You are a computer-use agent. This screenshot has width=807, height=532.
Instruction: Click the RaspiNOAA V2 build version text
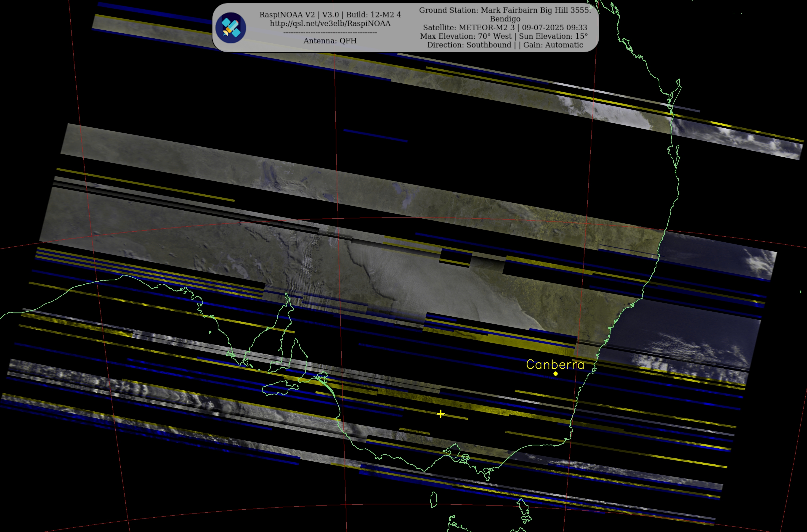coord(330,15)
